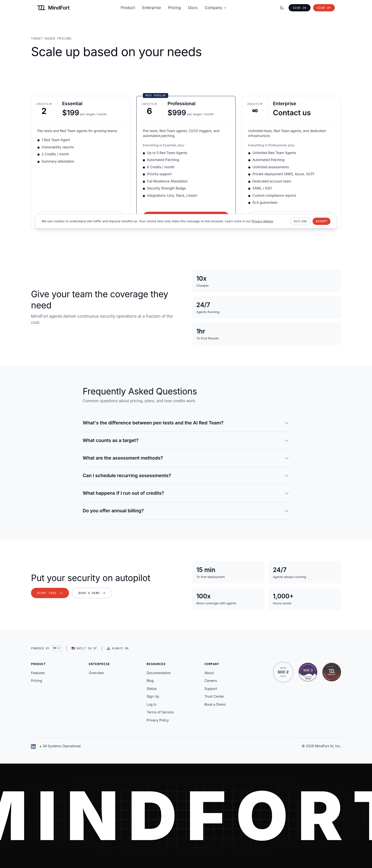Click the MF-1 powered-by badge
The height and width of the screenshot is (868, 372).
point(57,648)
